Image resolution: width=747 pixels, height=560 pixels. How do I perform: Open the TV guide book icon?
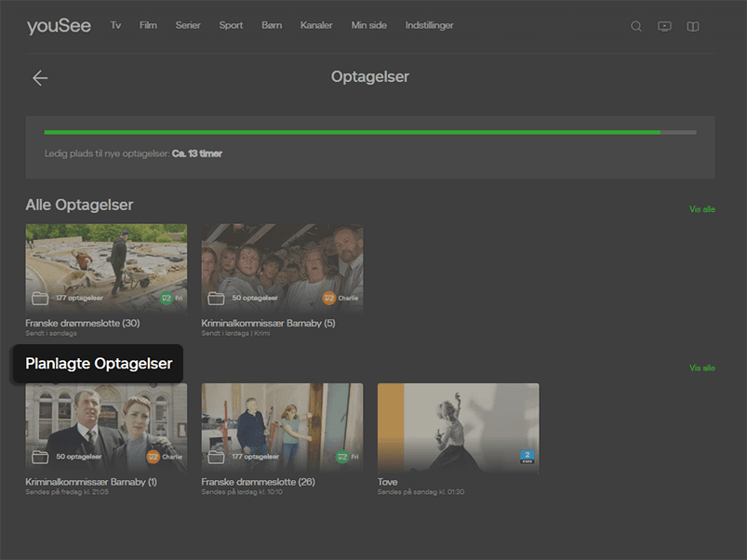(693, 26)
